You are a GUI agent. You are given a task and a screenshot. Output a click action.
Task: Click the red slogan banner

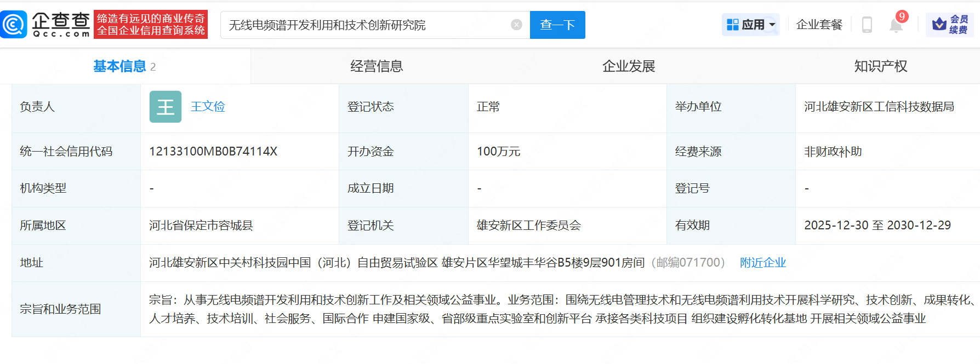pyautogui.click(x=151, y=25)
